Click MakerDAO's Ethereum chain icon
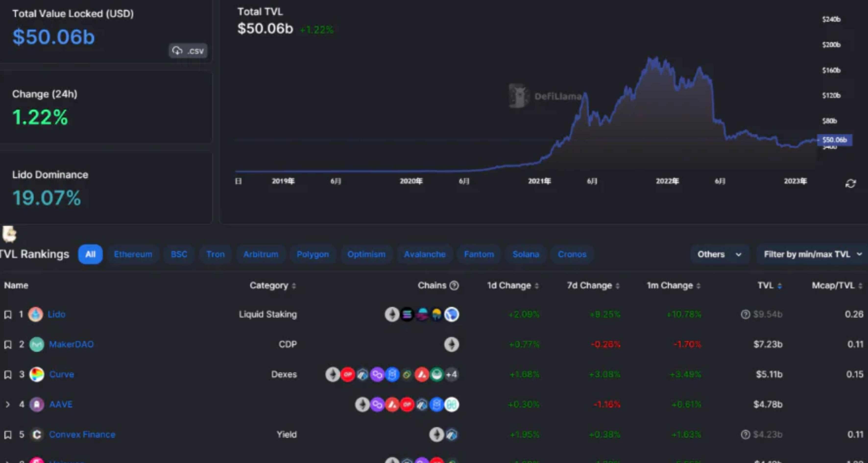This screenshot has width=868, height=463. click(x=452, y=344)
